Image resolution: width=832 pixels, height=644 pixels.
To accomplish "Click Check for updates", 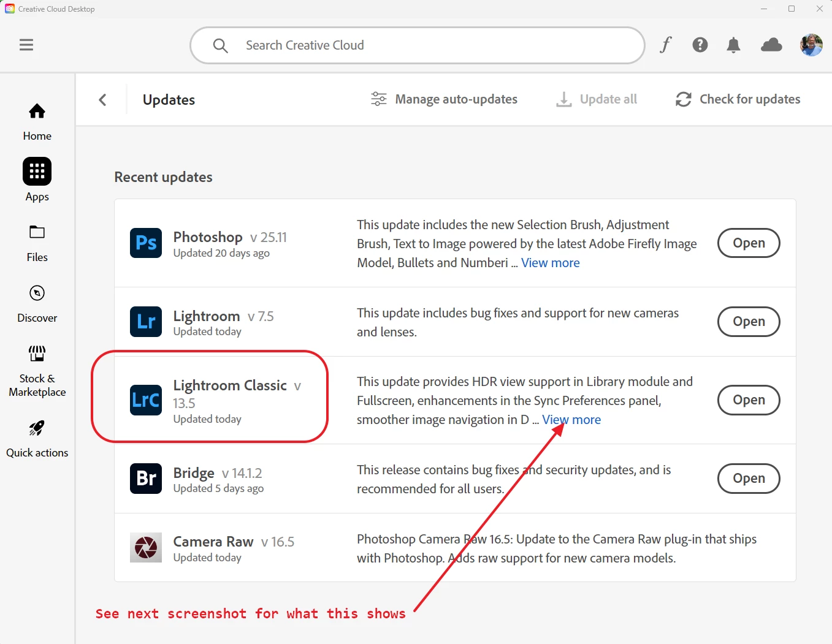I will pyautogui.click(x=738, y=99).
